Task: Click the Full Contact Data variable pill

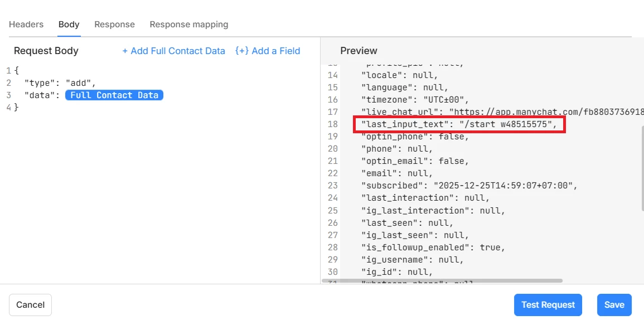Action: (114, 95)
